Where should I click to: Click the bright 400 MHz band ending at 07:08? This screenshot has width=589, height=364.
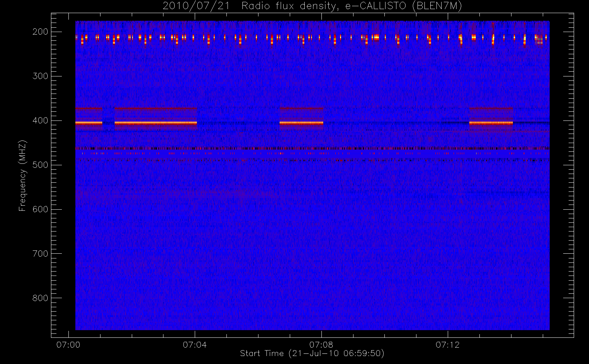(x=301, y=123)
